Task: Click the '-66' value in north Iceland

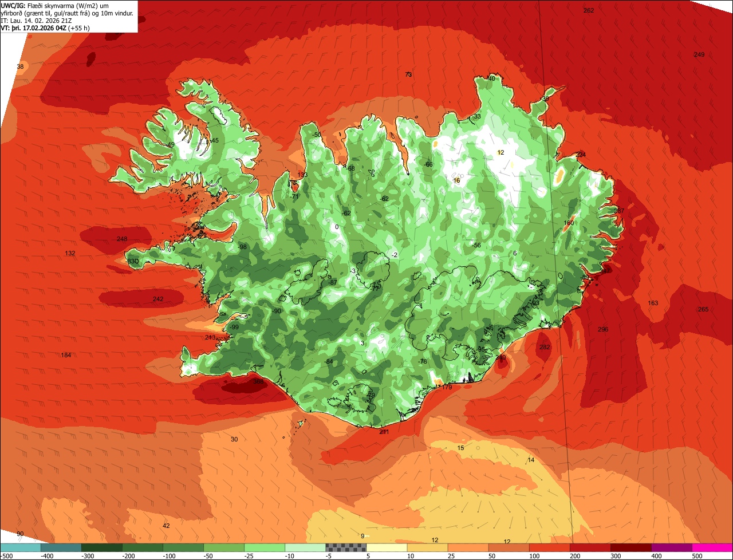Action: tap(429, 164)
